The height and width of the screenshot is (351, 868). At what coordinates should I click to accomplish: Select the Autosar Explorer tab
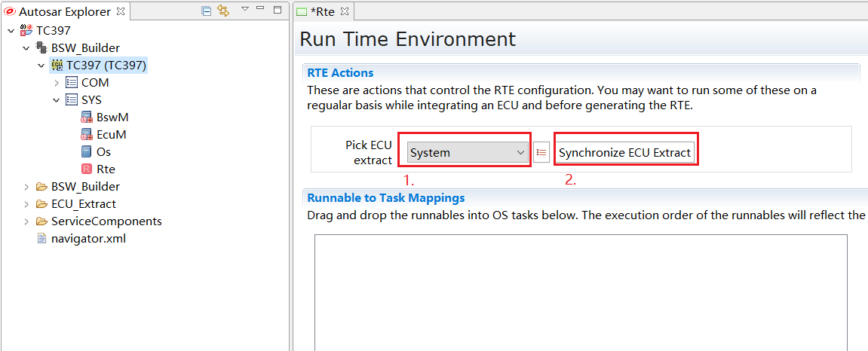point(64,11)
